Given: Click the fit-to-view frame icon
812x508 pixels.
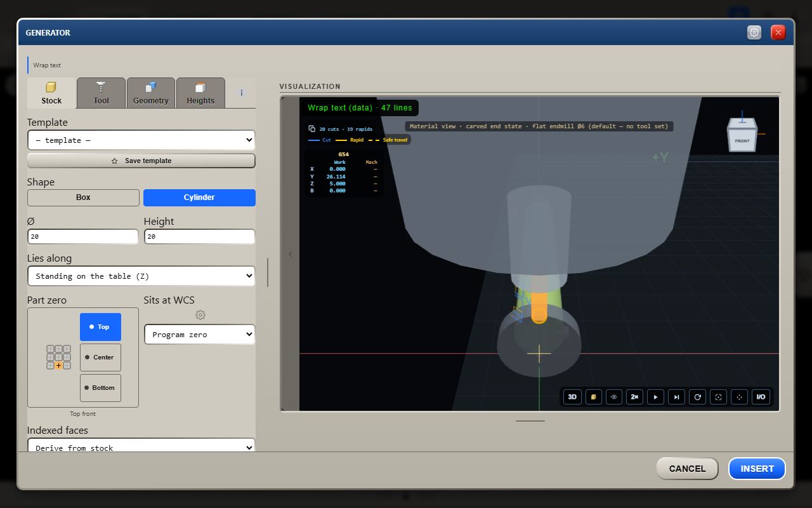Looking at the screenshot, I should coord(718,397).
